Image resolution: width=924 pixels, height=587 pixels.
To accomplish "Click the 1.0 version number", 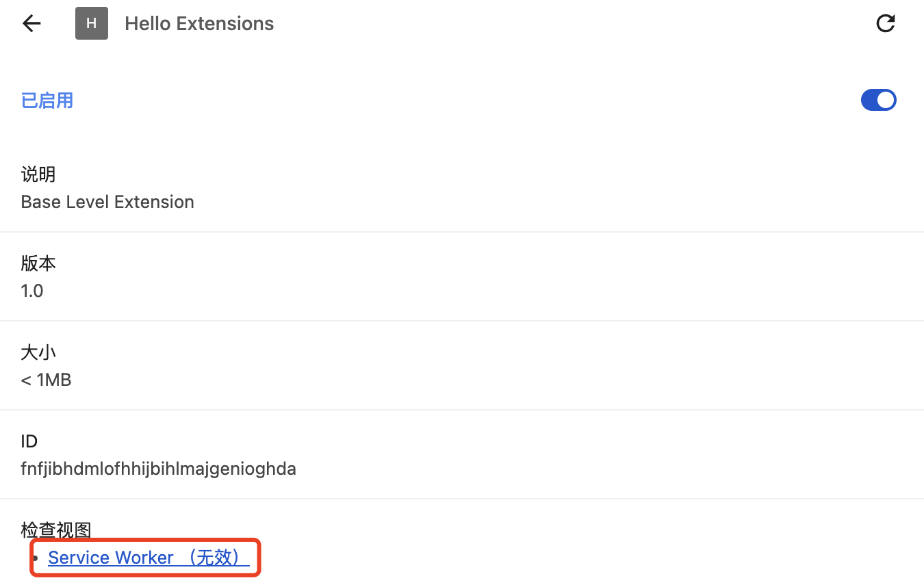I will pos(32,291).
